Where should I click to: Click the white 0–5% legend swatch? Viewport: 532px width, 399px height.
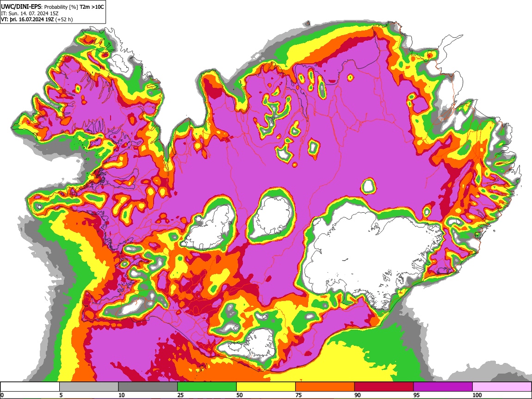click(x=30, y=387)
